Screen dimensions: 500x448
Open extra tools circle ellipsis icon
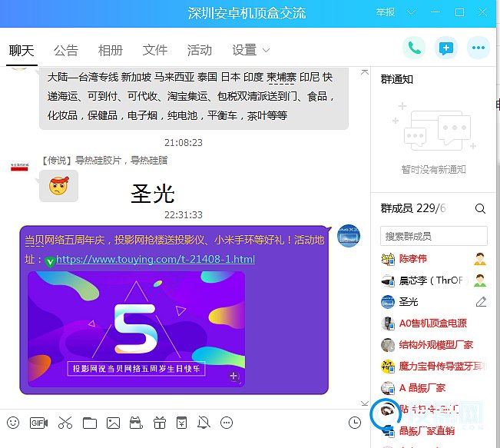227,423
